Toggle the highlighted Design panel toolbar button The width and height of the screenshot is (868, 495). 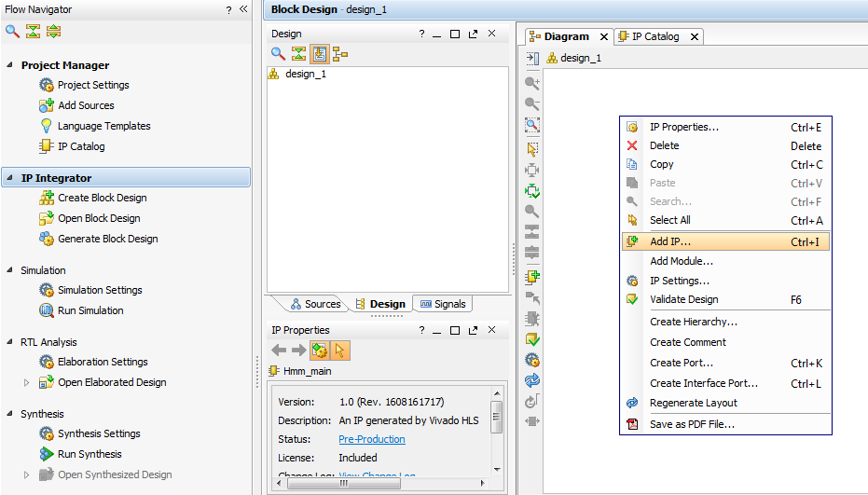click(320, 54)
